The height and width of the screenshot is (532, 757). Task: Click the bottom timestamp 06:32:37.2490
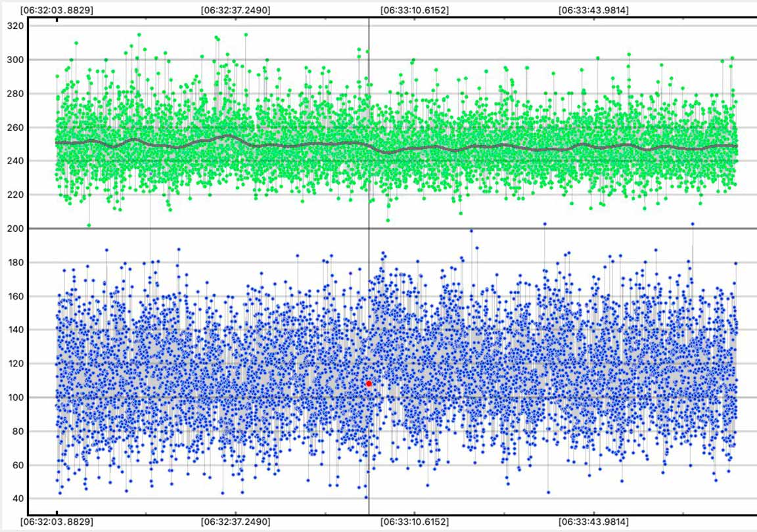(x=235, y=521)
